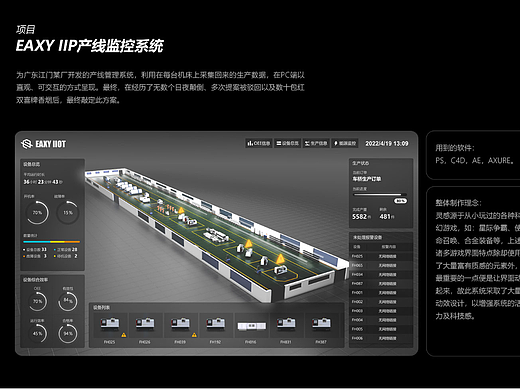Select the FH002 alarm list row

(381, 302)
